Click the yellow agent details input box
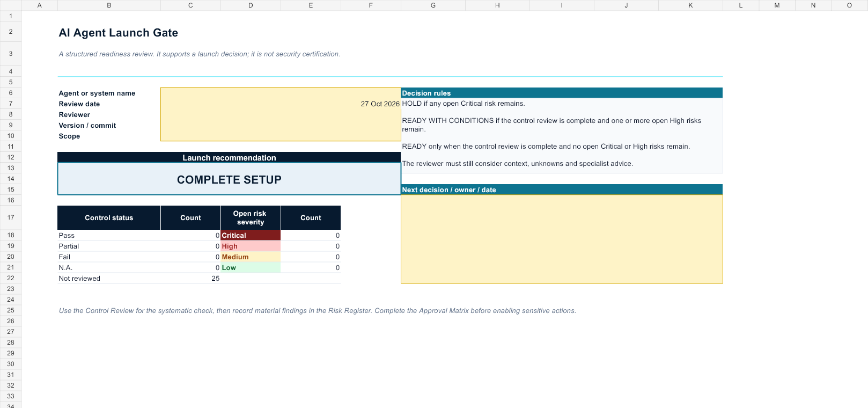The image size is (868, 408). (281, 114)
